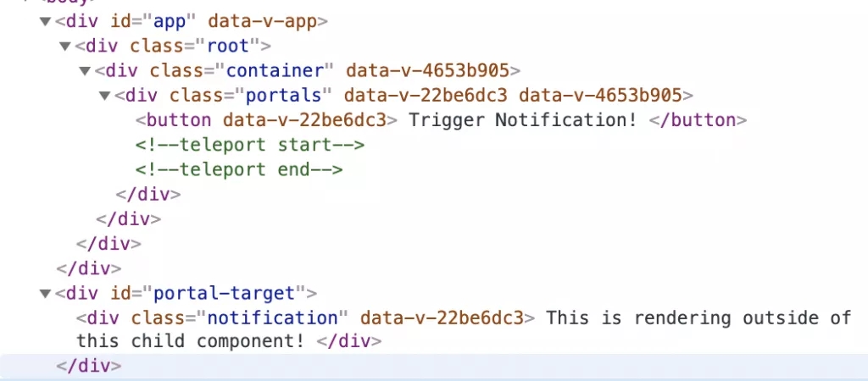Click data-v-4653b905 attribute on container div
This screenshot has width=868, height=381.
point(427,71)
